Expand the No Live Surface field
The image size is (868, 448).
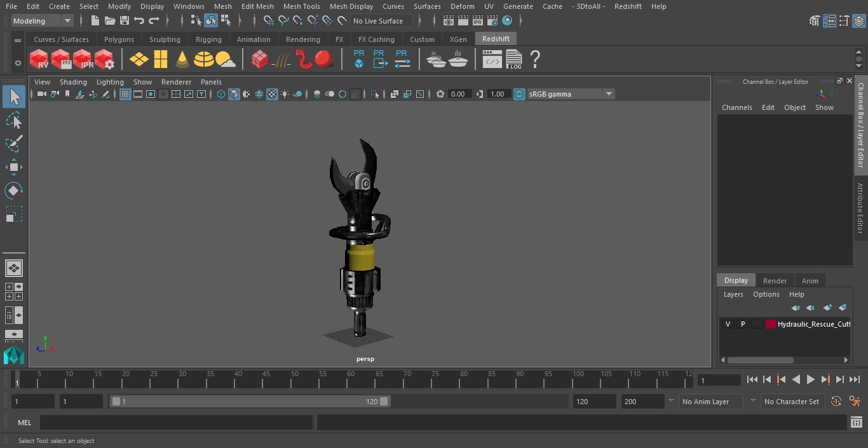point(382,21)
